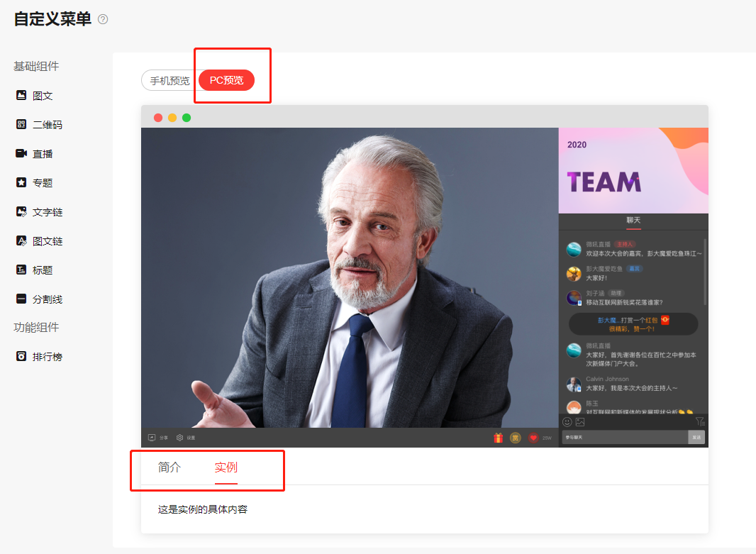Insert the 分割线 divider component

pyautogui.click(x=39, y=299)
